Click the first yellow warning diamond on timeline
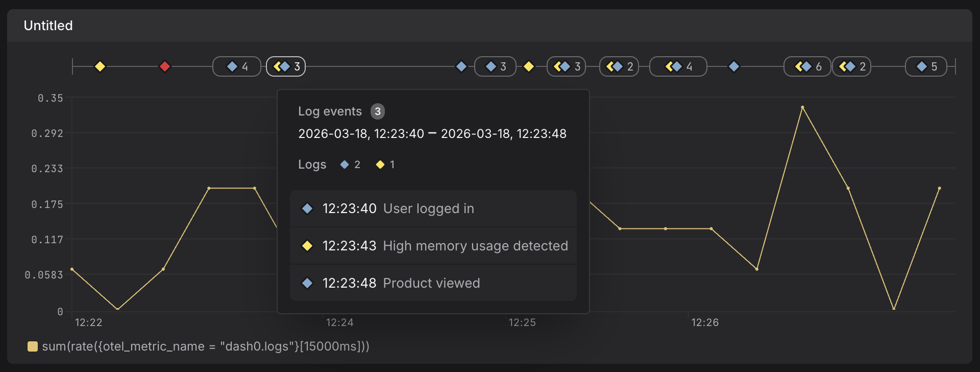 [x=100, y=66]
